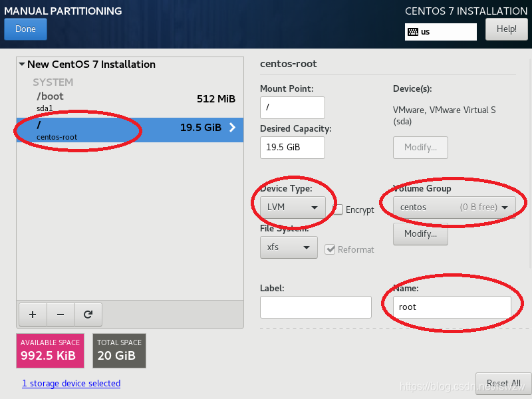This screenshot has width=532, height=399.
Task: Click the Mount Point field
Action: tap(293, 108)
